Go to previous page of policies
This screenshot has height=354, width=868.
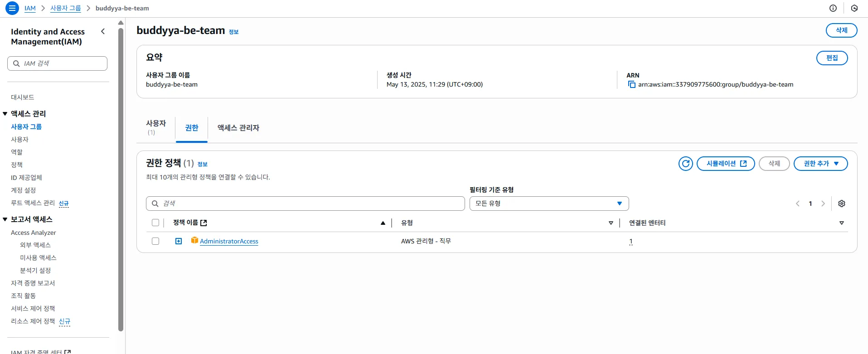(798, 204)
